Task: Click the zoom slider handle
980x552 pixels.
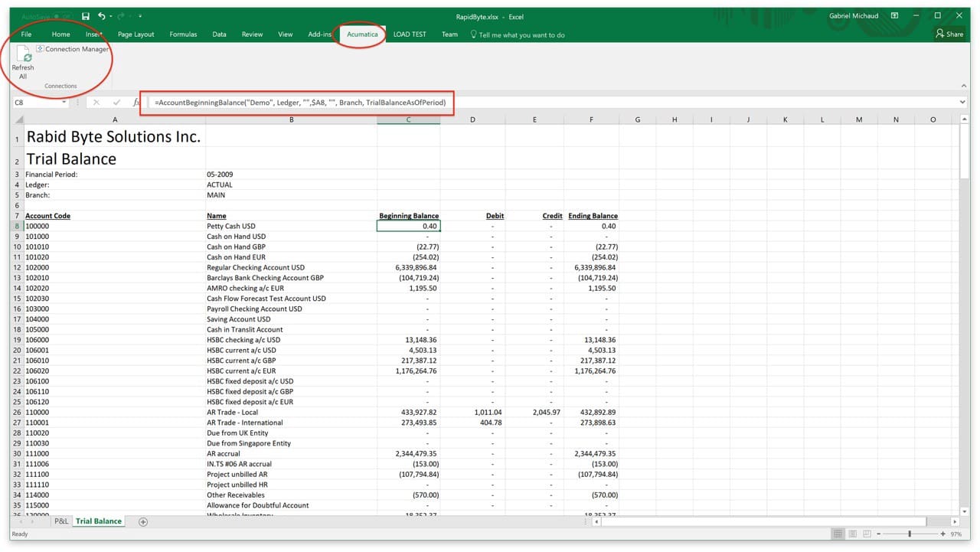Action: coord(910,534)
